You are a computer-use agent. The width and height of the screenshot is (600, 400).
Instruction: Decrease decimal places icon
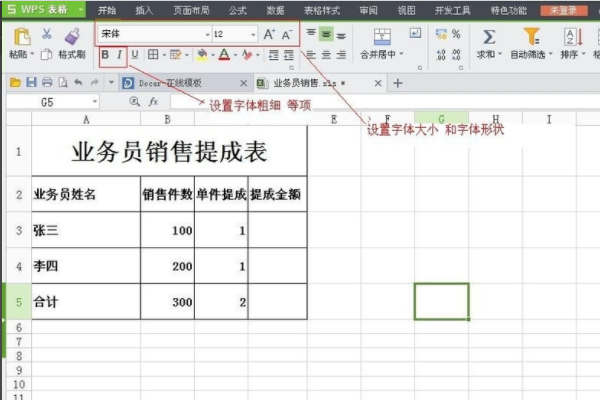(456, 55)
